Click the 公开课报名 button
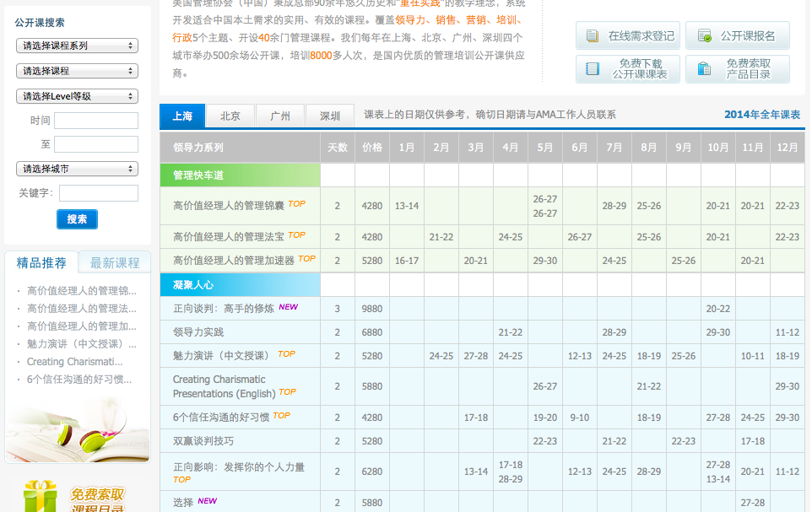Screen dimensions: 812x512 click(737, 36)
